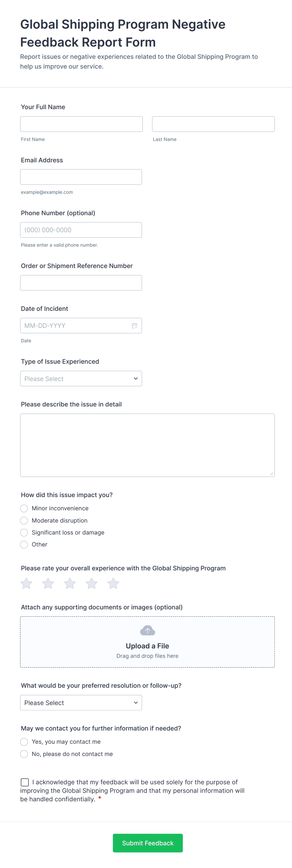292x868 pixels.
Task: Click the calendar icon in Date of Incident
Action: (135, 326)
